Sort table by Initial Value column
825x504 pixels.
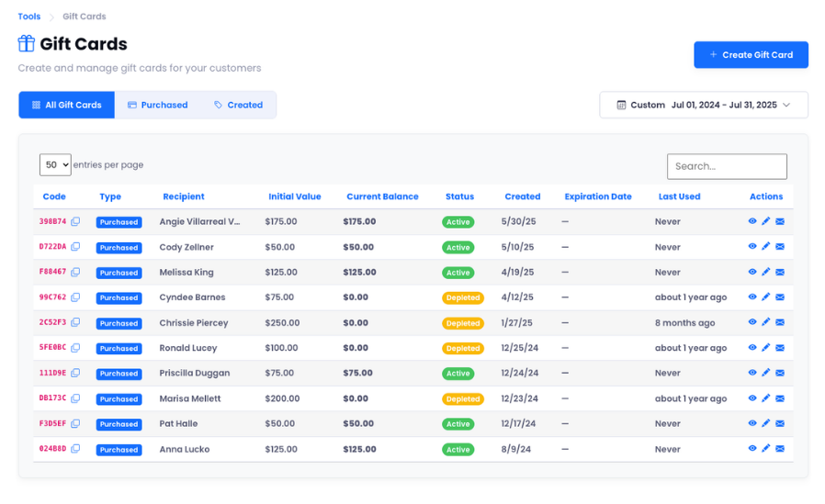(295, 196)
